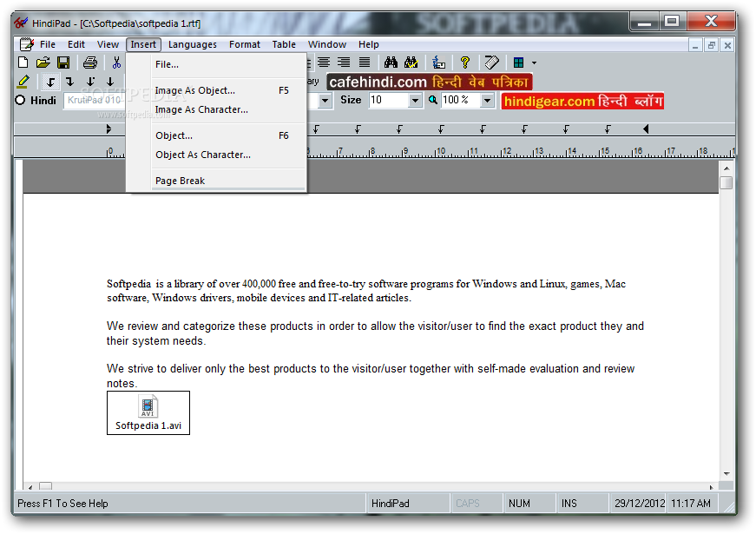Viewport: 756px width, 534px height.
Task: Open the Format menu
Action: [x=245, y=44]
